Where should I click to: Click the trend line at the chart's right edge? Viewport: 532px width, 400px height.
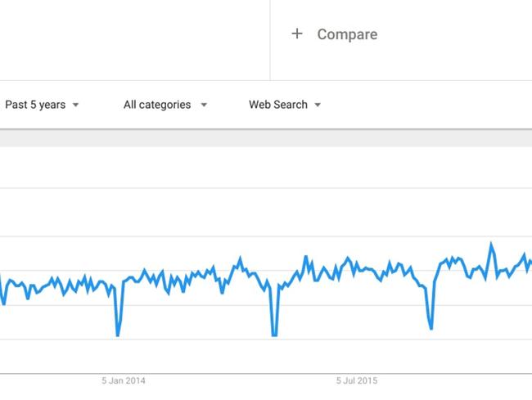point(529,263)
